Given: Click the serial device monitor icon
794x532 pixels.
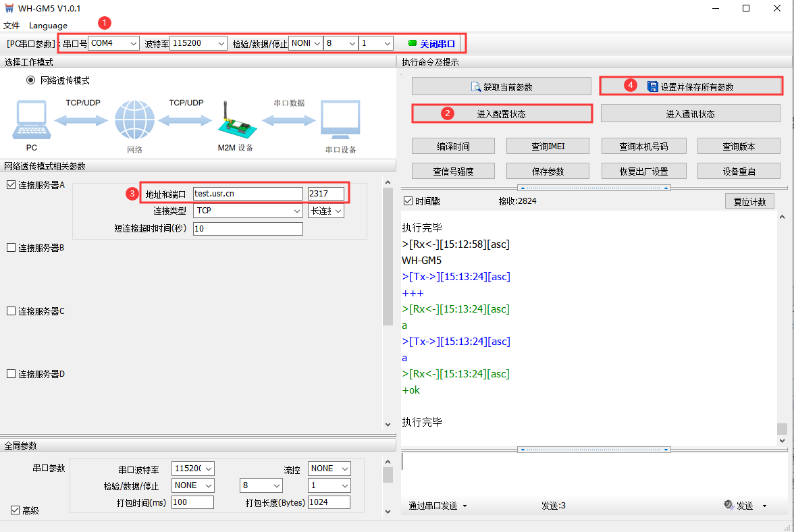Looking at the screenshot, I should point(340,120).
